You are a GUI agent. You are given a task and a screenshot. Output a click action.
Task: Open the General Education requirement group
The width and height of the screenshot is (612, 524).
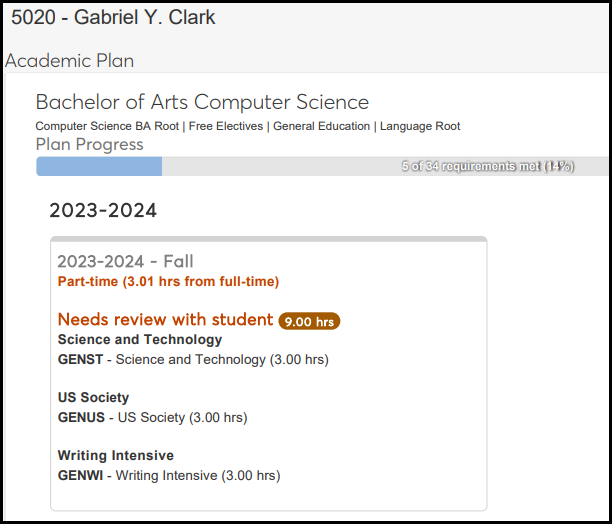320,126
